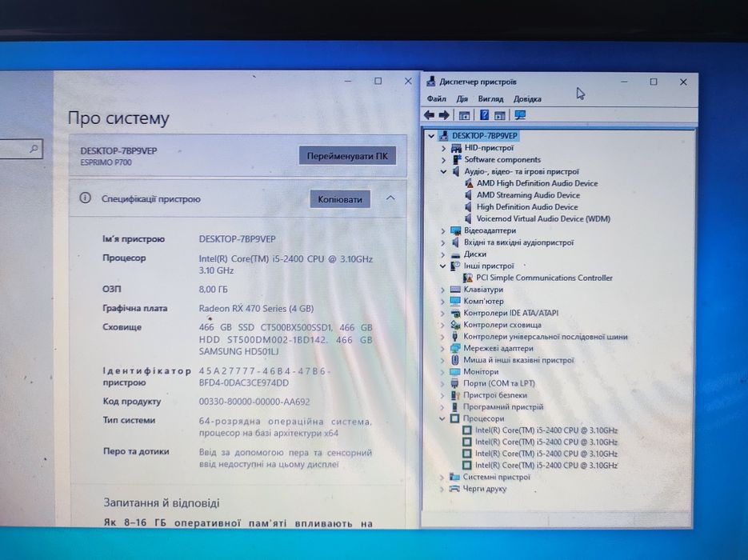Minimize the Диспетчер пристроїв window
This screenshot has width=748, height=560.
click(x=624, y=82)
